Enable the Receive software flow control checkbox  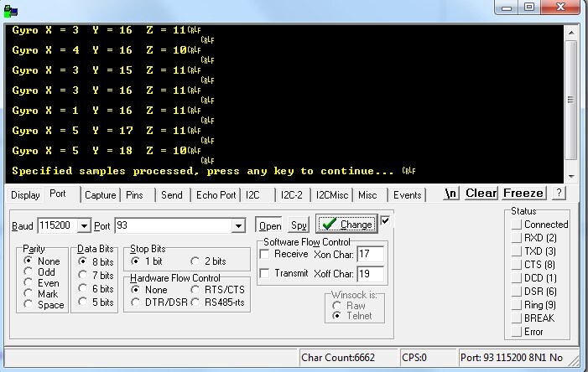point(265,254)
